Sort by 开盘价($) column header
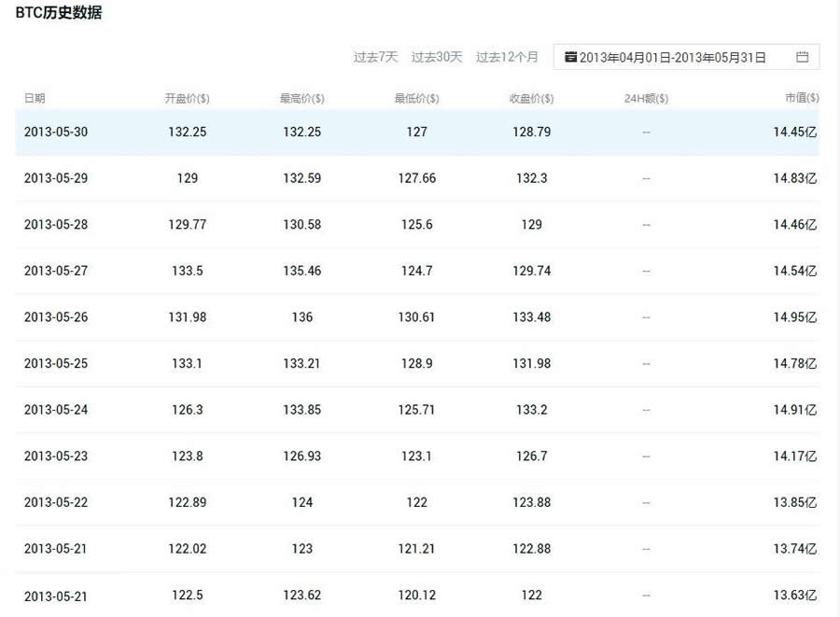The image size is (840, 617). coord(187,98)
